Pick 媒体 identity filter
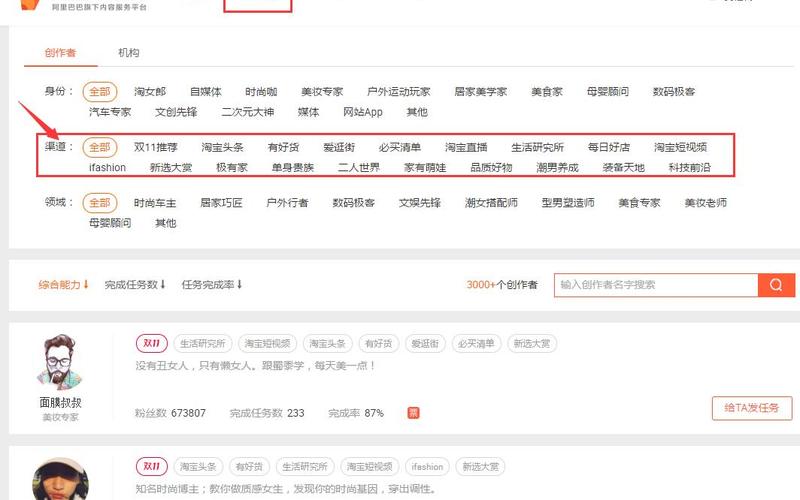Screen dimensions: 800x500 click(x=308, y=112)
